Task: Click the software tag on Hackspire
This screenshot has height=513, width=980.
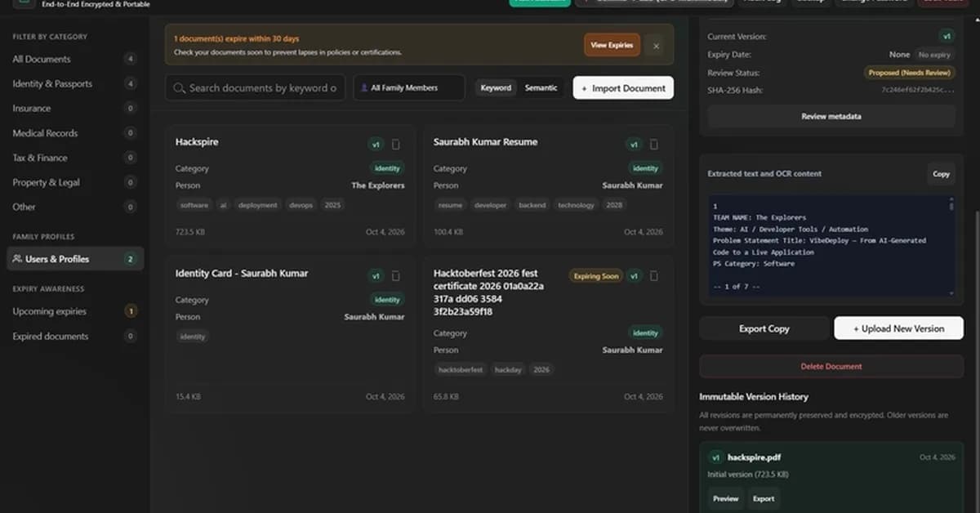Action: point(194,205)
